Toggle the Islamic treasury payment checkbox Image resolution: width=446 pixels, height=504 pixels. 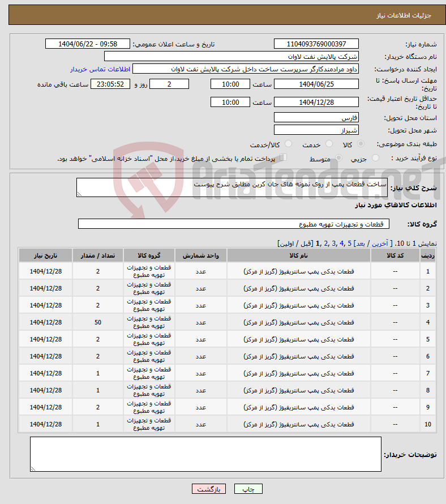tap(283, 157)
